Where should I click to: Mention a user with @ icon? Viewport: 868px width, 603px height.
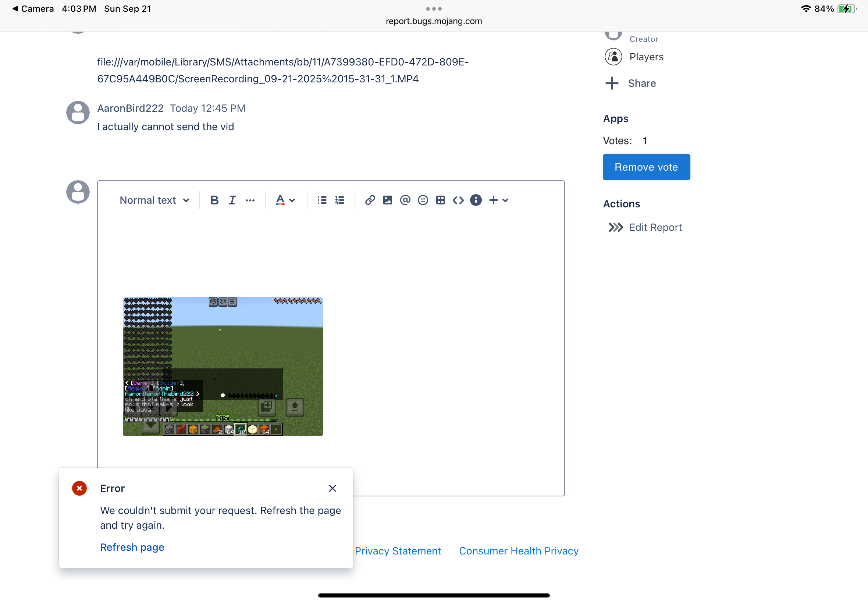[405, 200]
